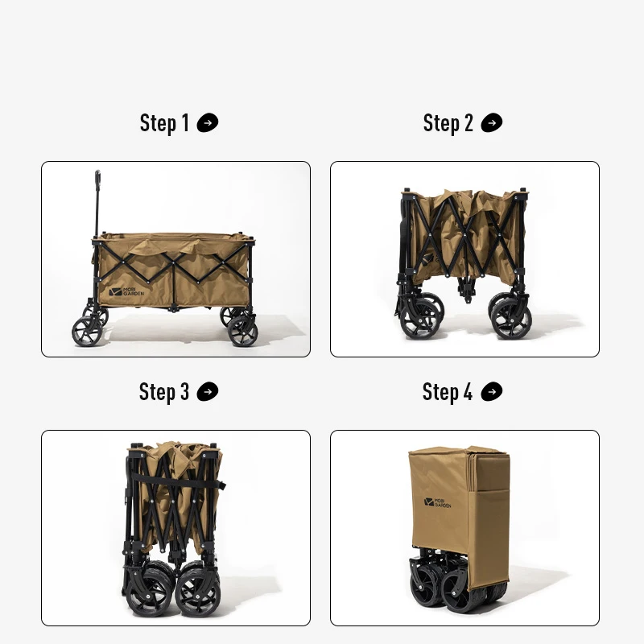Screen dimensions: 644x644
Task: Click the arrow icon beside Step 3
Action: click(x=208, y=391)
